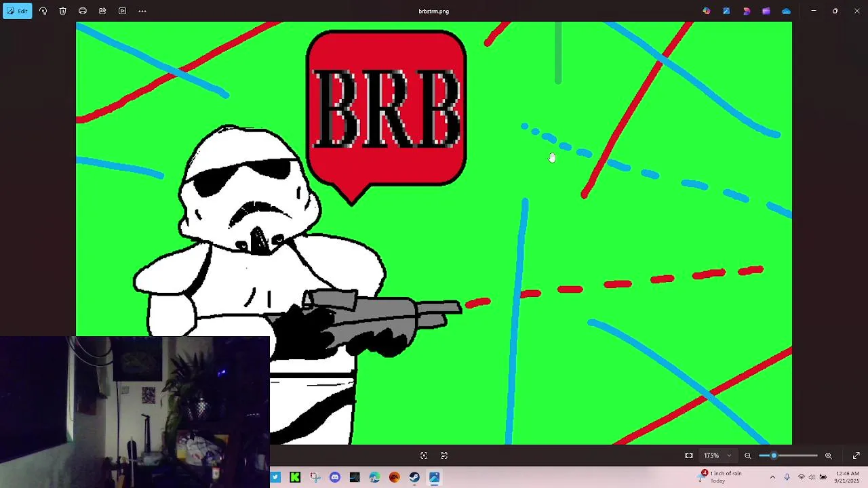
Task: Show hidden icons in the system tray
Action: [772, 477]
